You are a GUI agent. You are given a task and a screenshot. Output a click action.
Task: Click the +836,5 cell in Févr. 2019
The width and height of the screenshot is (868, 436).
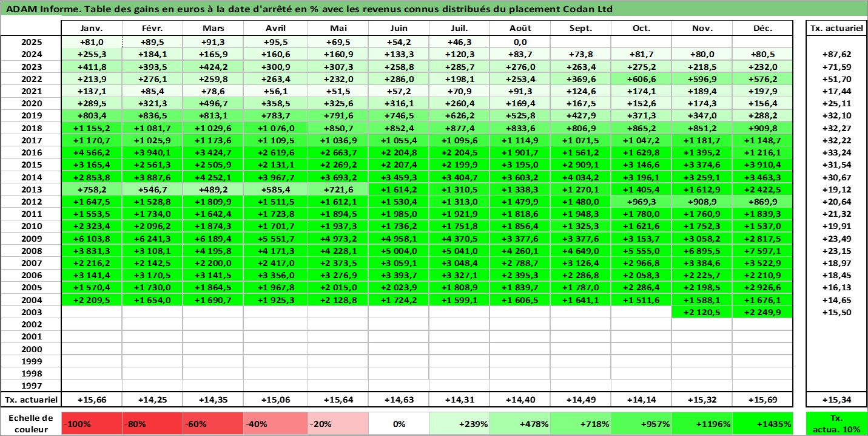point(152,116)
